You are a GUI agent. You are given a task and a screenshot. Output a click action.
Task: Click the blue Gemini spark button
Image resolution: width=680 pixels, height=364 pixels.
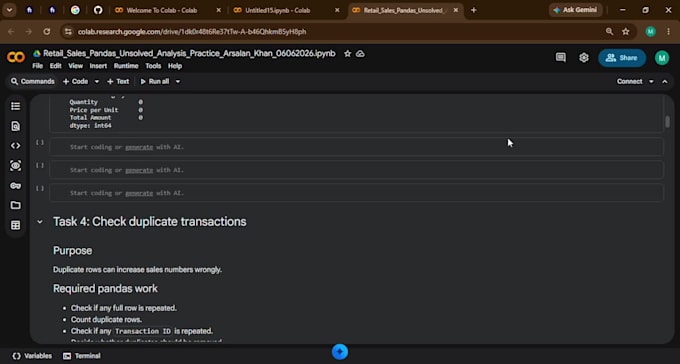tap(340, 352)
